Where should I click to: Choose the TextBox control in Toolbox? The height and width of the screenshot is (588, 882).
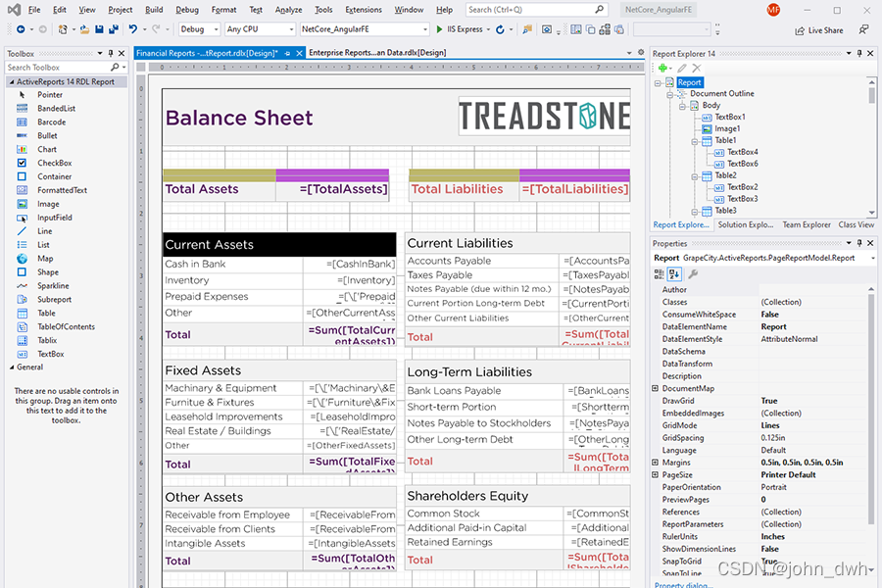coord(50,354)
